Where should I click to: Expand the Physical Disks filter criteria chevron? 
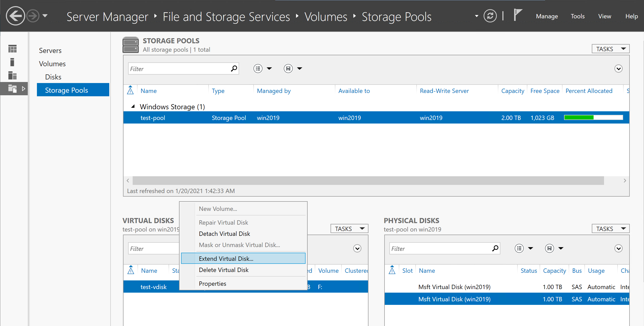(618, 248)
